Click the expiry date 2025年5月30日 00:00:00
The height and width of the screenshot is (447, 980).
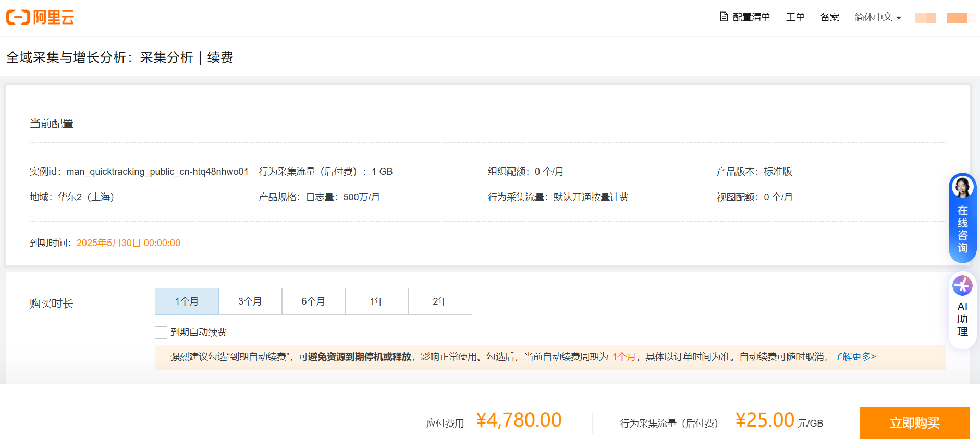click(x=128, y=243)
